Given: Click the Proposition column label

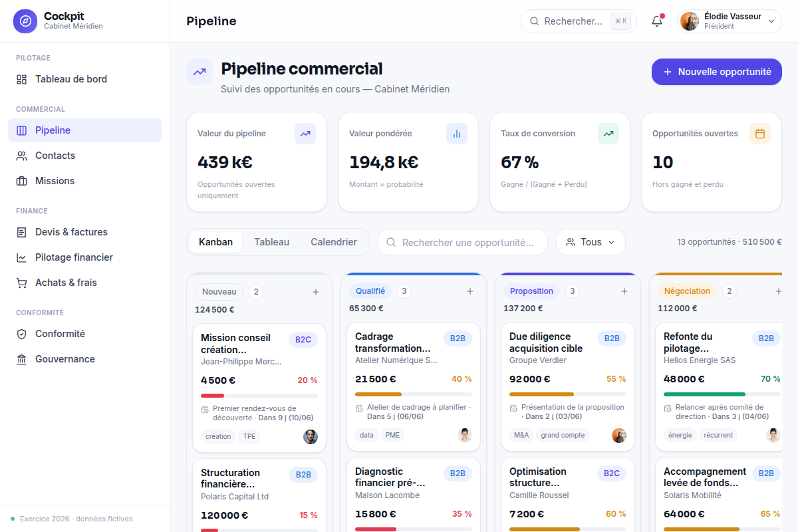Looking at the screenshot, I should [x=531, y=291].
